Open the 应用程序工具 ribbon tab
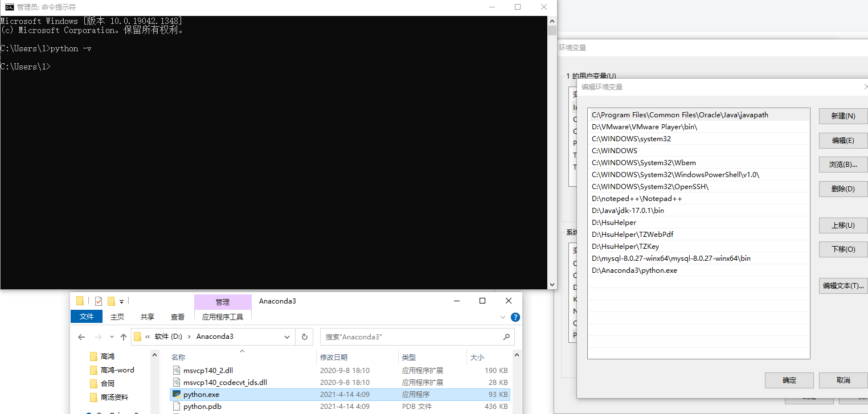 (x=223, y=317)
